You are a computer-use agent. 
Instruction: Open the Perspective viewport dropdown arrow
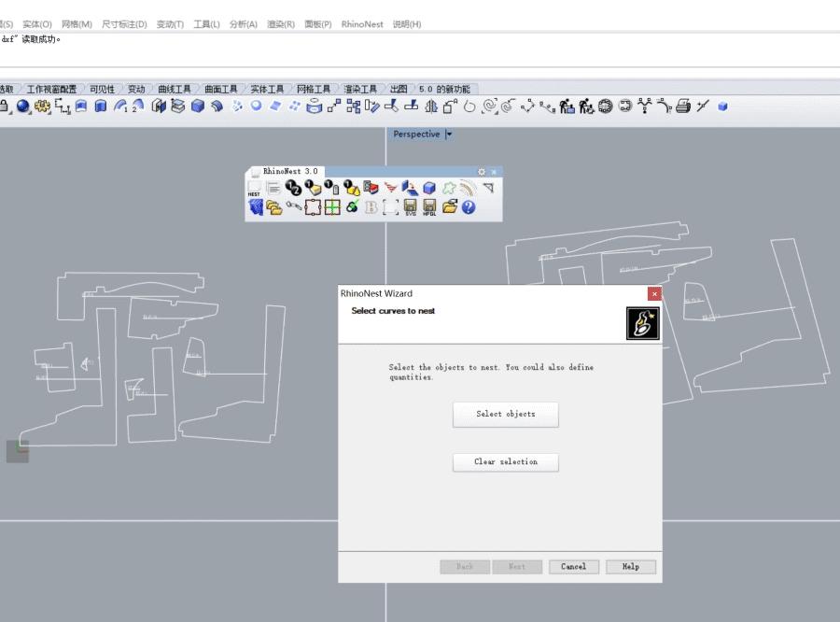[449, 134]
